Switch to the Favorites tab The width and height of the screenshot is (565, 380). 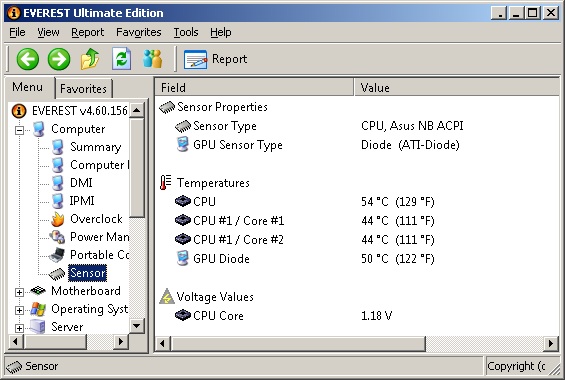tap(84, 89)
